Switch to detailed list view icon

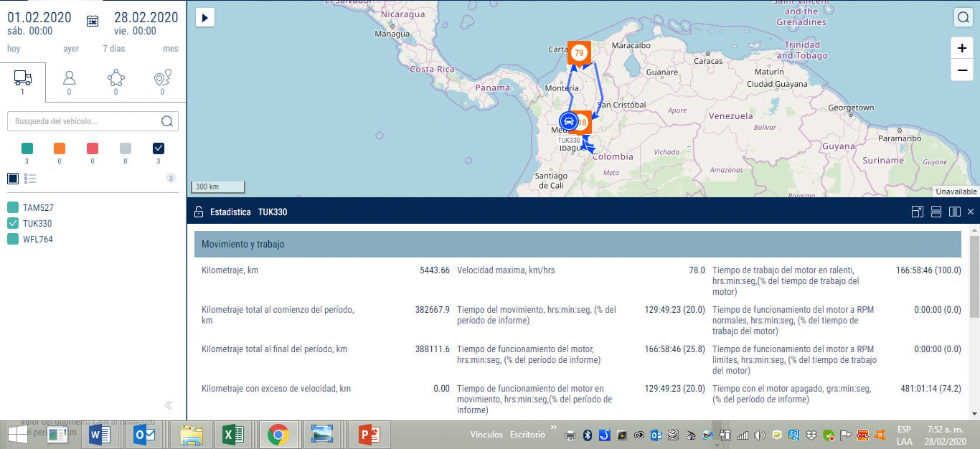[30, 178]
